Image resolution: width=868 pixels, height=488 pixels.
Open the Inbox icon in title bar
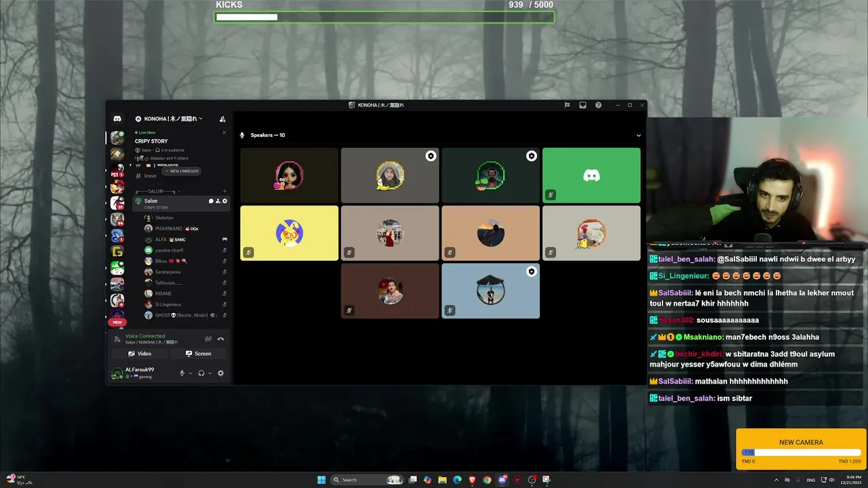(583, 105)
